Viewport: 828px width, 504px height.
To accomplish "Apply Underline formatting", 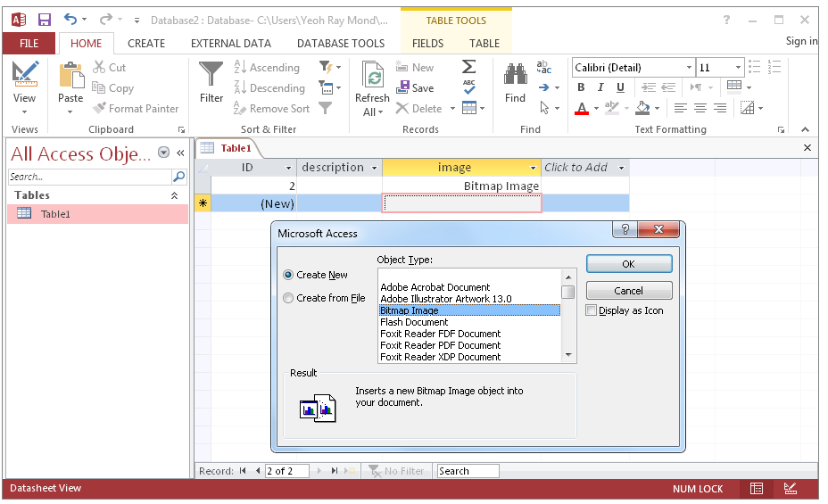I will (620, 87).
